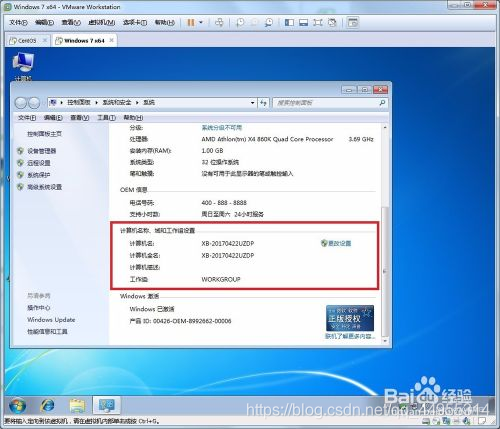Click the VMware suspend (pause) toolbar button

pyautogui.click(x=191, y=23)
